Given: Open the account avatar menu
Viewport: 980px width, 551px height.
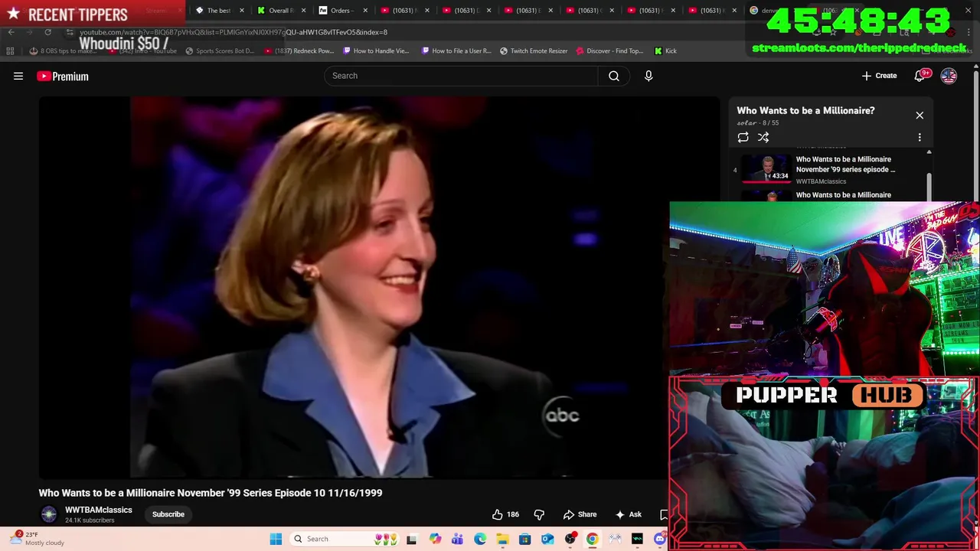Looking at the screenshot, I should pyautogui.click(x=949, y=76).
